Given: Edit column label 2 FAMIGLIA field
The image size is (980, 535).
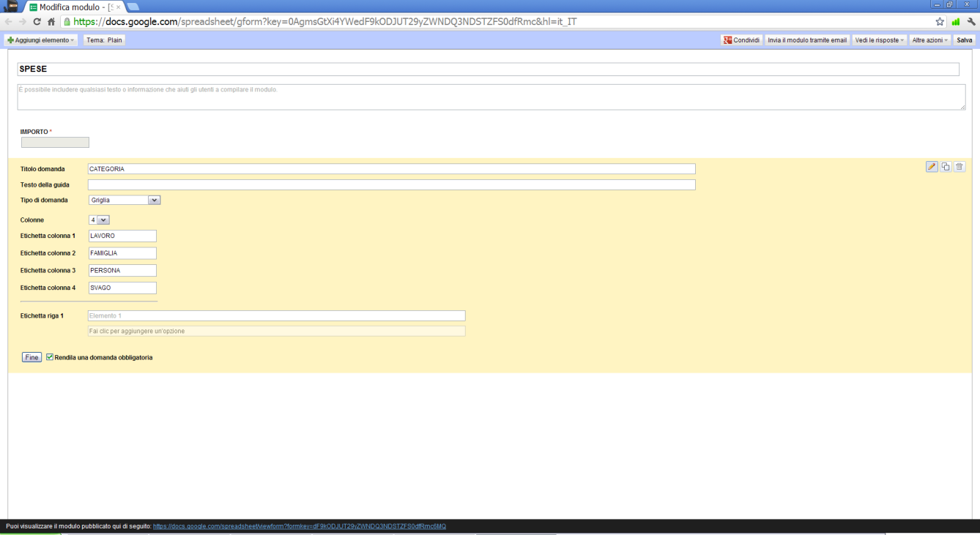Looking at the screenshot, I should (x=122, y=253).
